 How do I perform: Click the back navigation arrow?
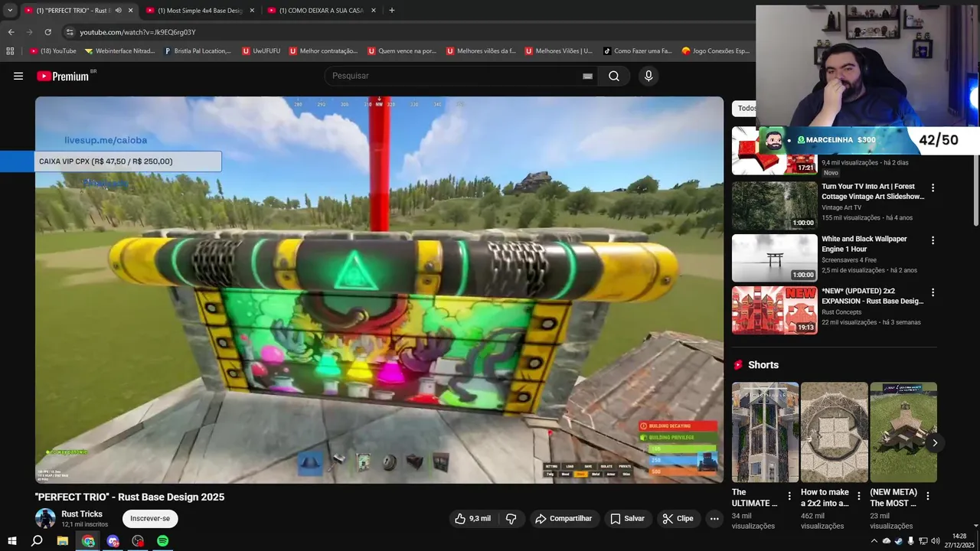11,32
